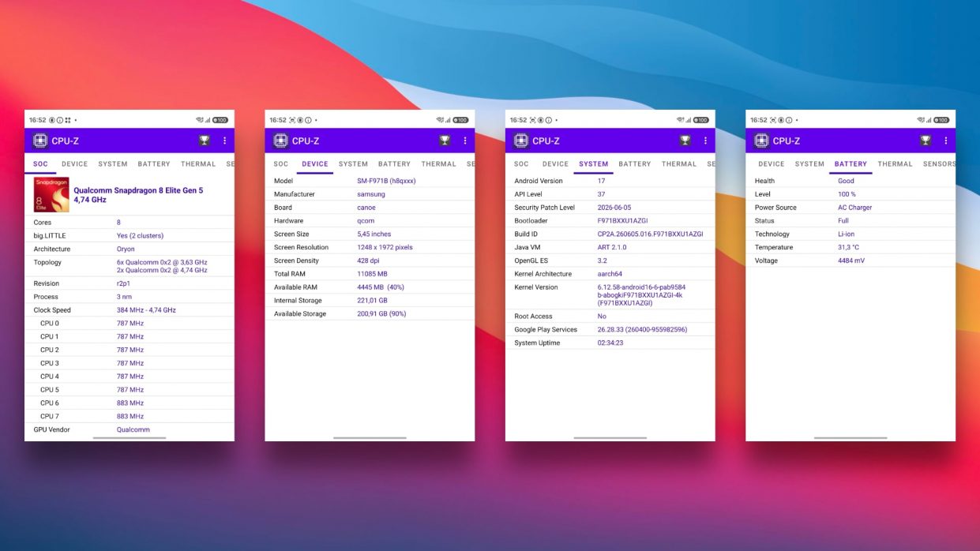
Task: Click GPU Vendor value 'Qualcomm'
Action: (x=133, y=430)
